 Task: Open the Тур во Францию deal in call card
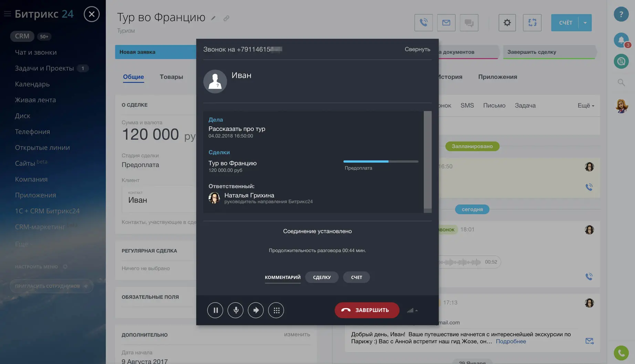click(232, 163)
